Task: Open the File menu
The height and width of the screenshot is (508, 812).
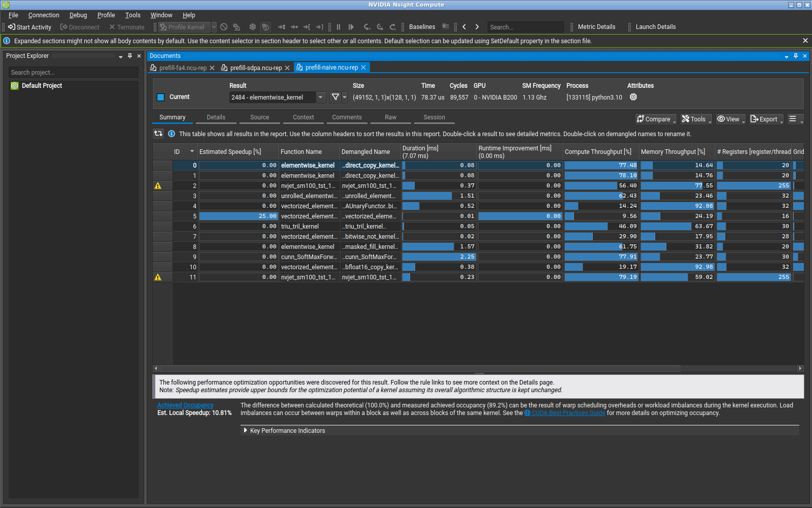Action: [x=13, y=15]
